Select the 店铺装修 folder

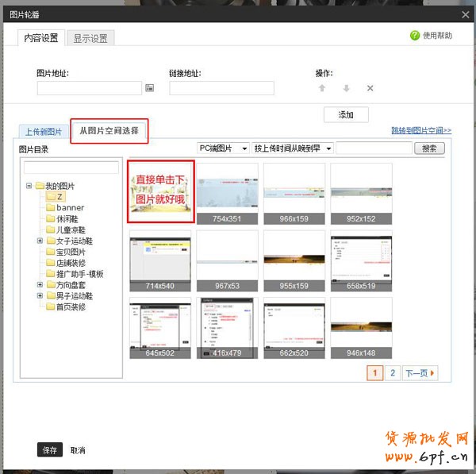tap(70, 263)
